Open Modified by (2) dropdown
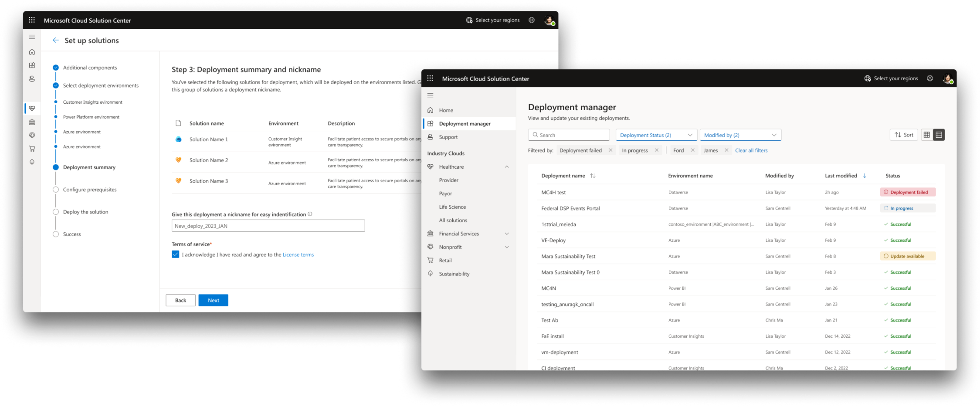This screenshot has height=407, width=980. [x=740, y=135]
